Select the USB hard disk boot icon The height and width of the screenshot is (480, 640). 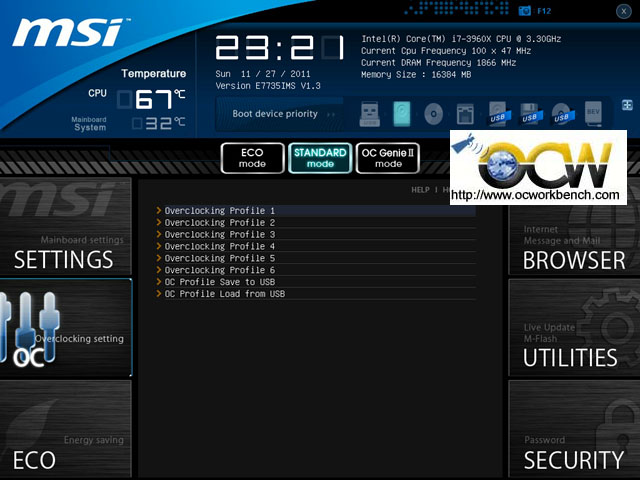(498, 114)
